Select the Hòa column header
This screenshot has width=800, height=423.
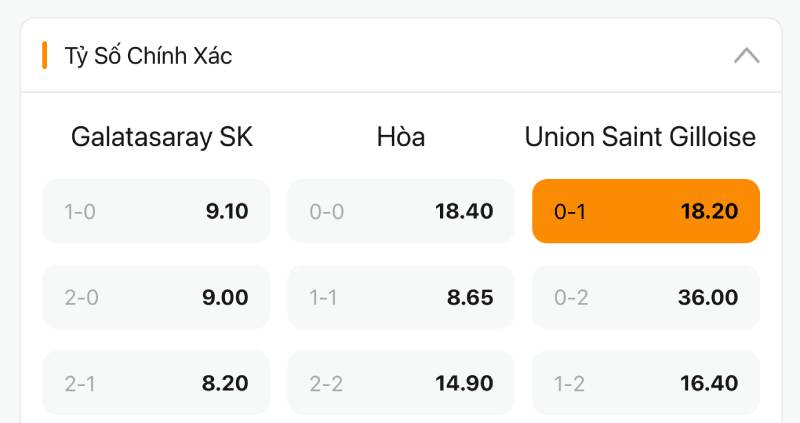[x=401, y=137]
